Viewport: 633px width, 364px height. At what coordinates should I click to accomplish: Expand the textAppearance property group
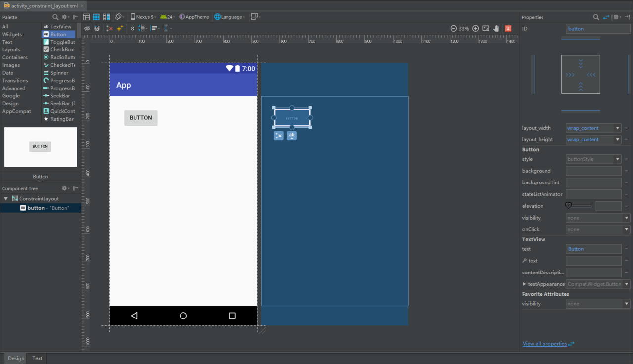[524, 284]
